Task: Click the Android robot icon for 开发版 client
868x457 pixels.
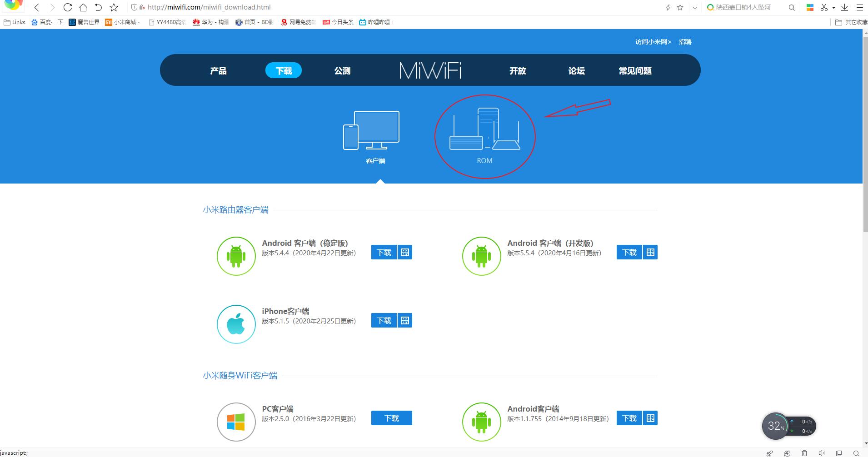Action: tap(481, 256)
